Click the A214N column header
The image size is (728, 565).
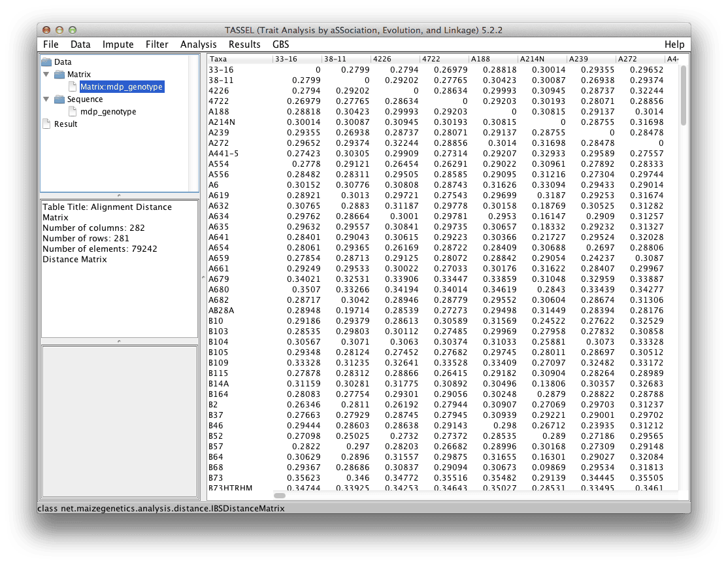(542, 59)
